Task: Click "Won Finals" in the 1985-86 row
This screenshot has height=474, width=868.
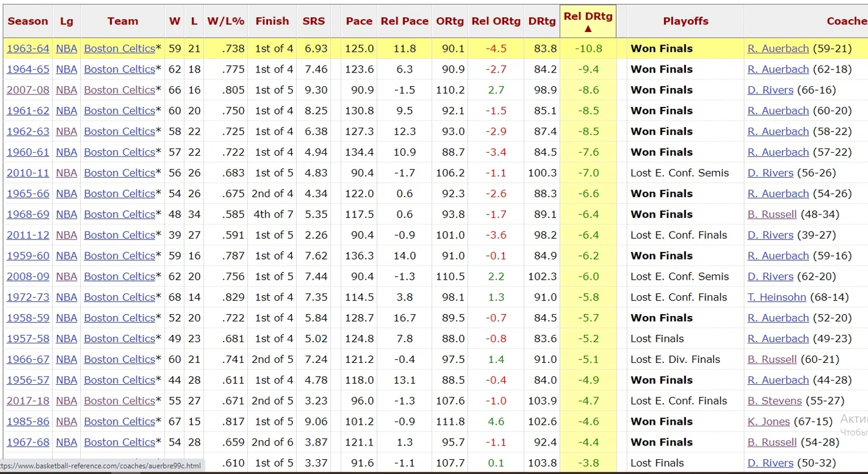Action: (662, 422)
